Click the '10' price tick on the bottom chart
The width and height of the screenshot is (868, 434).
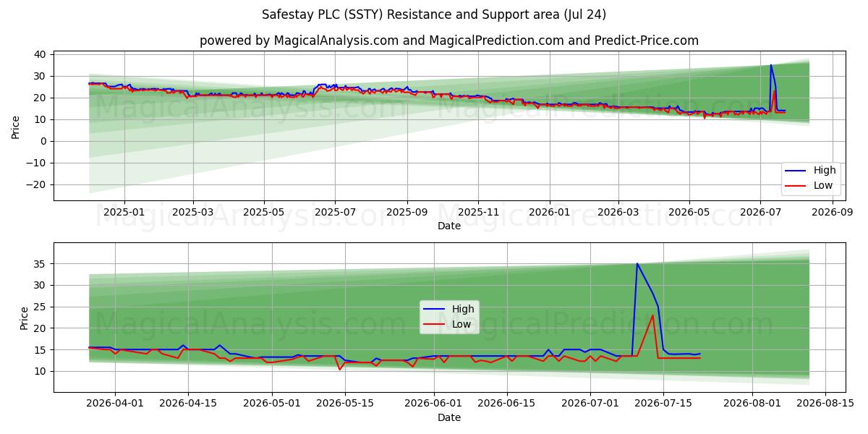coord(41,371)
